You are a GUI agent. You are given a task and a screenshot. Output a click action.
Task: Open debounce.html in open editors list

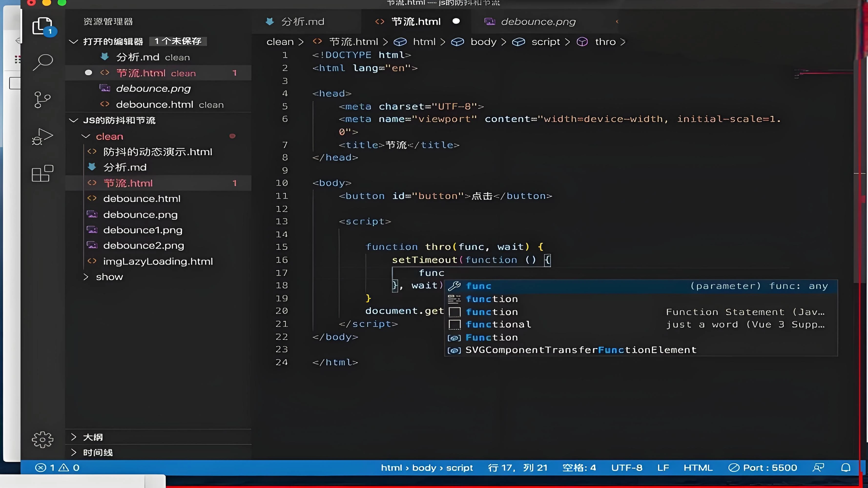point(158,105)
